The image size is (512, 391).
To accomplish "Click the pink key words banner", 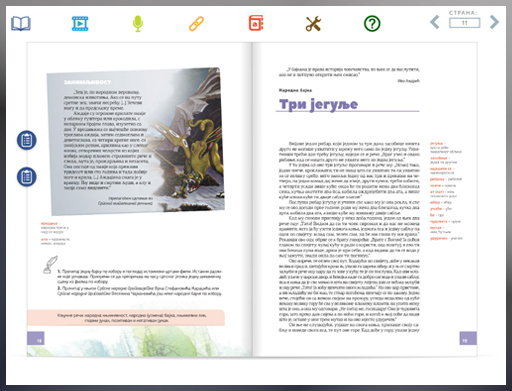I will tap(126, 318).
